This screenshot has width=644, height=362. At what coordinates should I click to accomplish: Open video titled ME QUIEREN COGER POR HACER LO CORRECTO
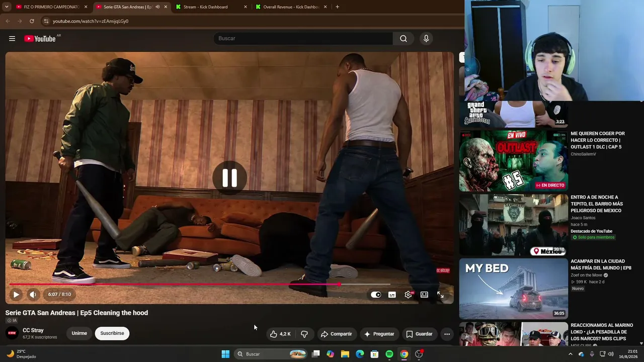pos(598,140)
